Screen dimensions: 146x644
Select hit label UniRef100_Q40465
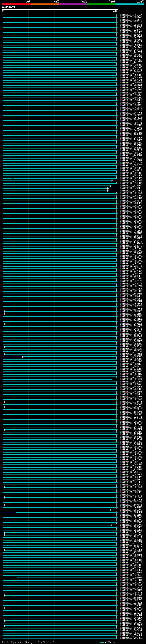131,67
